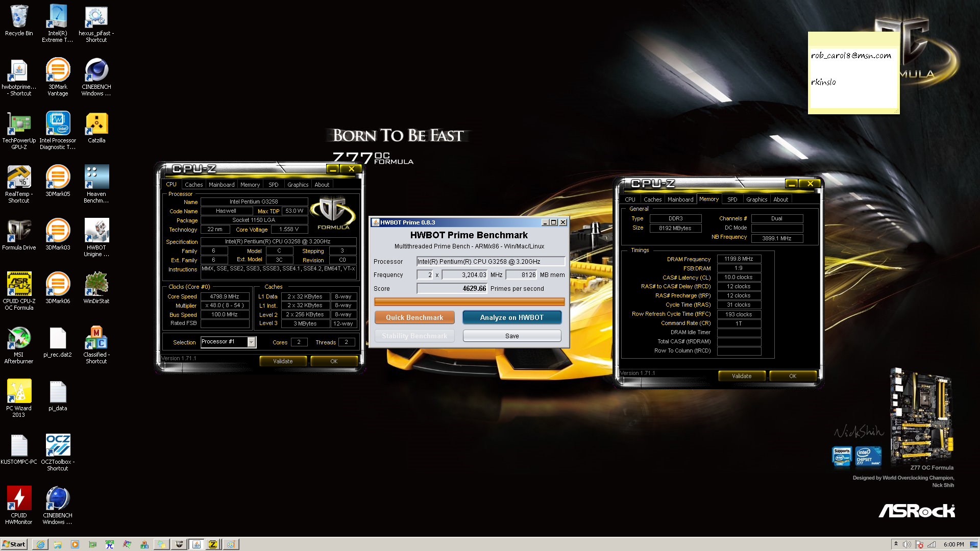
Task: Click the Super PI taskbar icon
Action: (110, 544)
